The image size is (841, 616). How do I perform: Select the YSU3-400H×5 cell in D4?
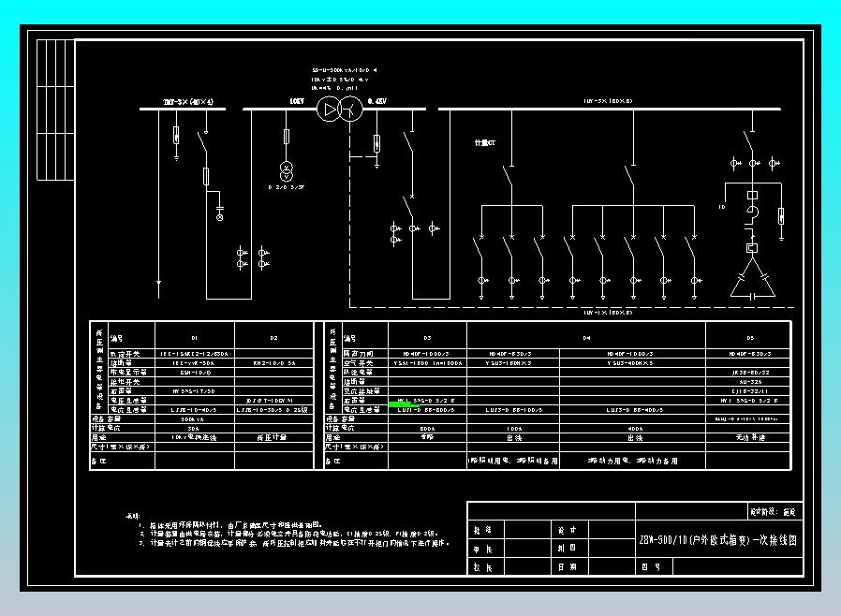[x=633, y=363]
